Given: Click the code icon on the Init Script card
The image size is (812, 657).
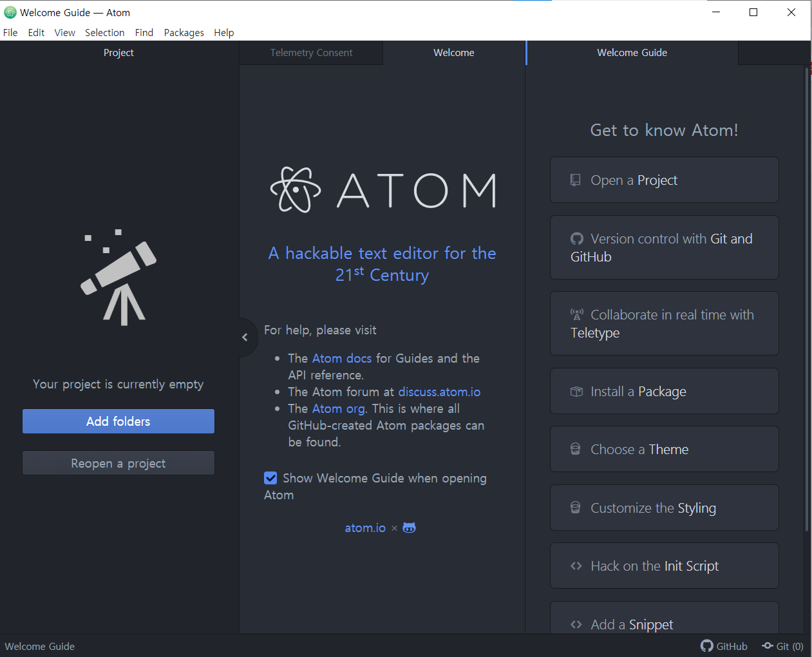Looking at the screenshot, I should tap(576, 566).
